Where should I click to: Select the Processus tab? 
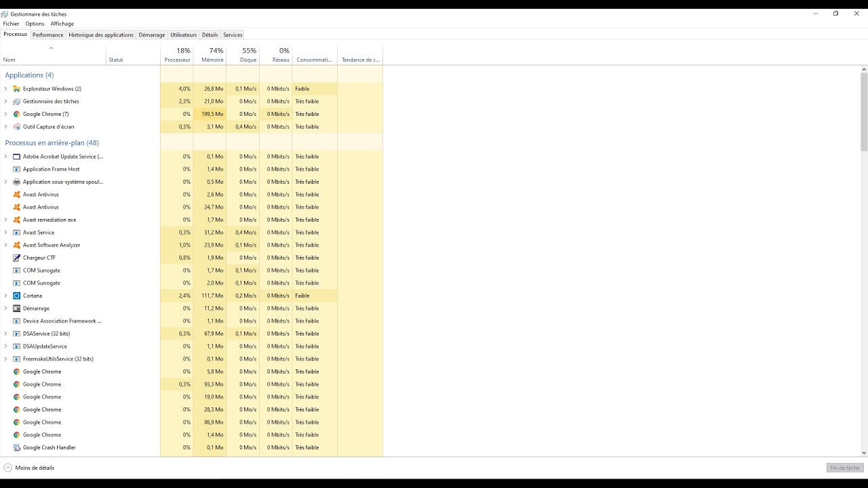click(x=16, y=34)
